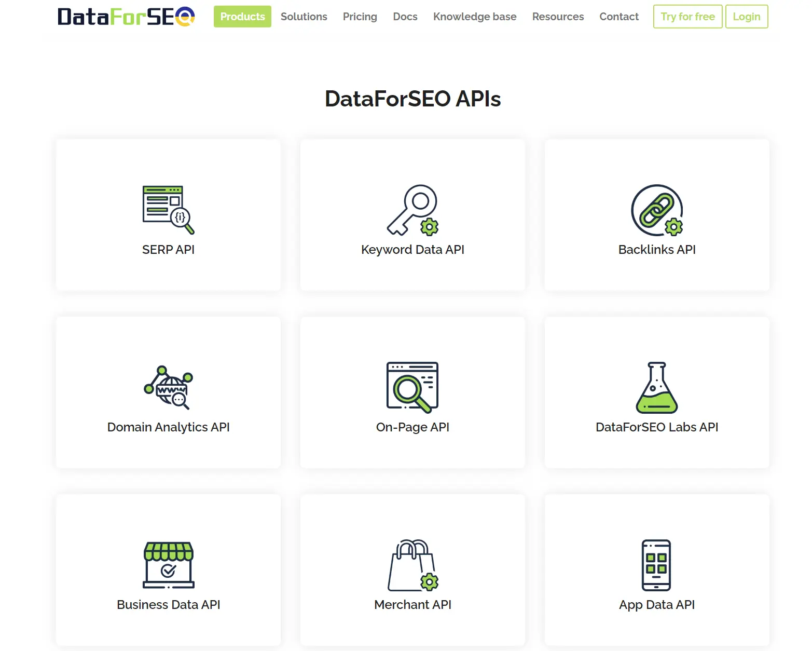Follow the DataForSEO Labs API label
Viewport: 812px width, 651px height.
(657, 427)
